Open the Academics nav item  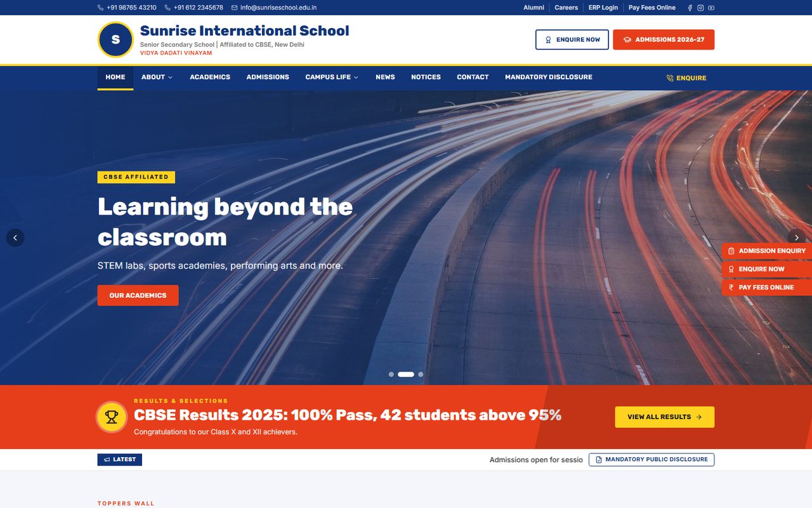pos(210,77)
